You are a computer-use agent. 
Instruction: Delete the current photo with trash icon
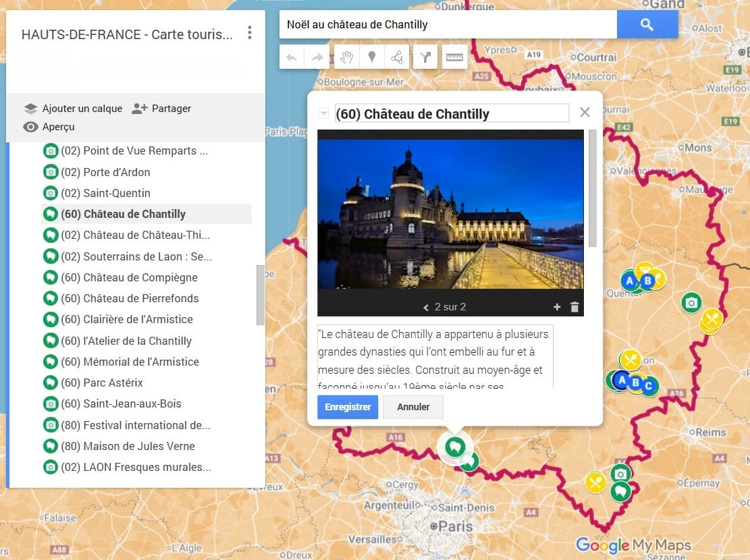(x=574, y=306)
